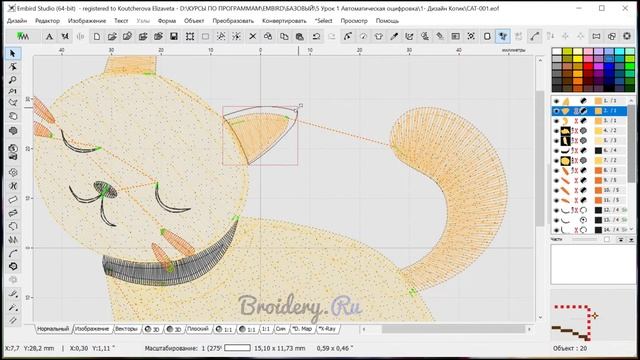Click the object list scroll down arrow
Screen dimensions: 640x360
(x=631, y=230)
